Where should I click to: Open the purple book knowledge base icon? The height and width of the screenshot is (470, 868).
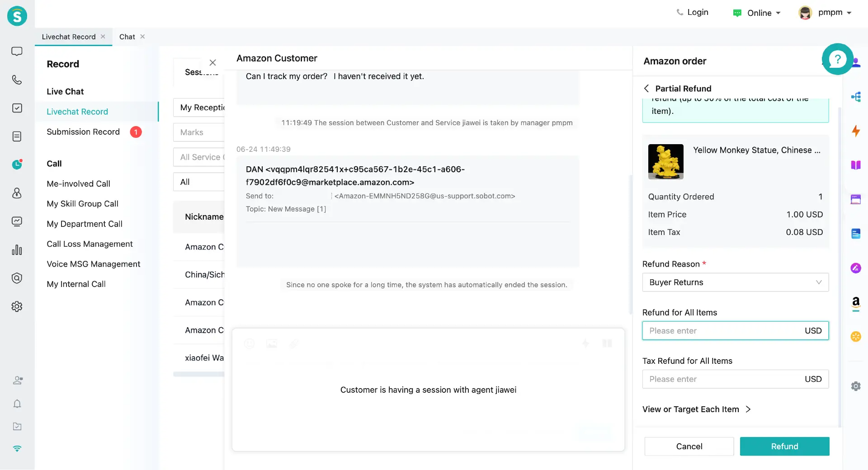856,165
